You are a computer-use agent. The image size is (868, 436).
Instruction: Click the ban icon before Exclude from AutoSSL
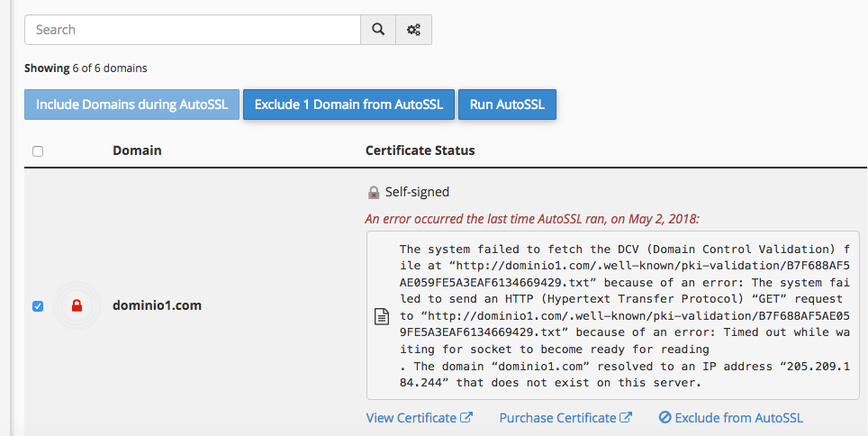pos(665,418)
